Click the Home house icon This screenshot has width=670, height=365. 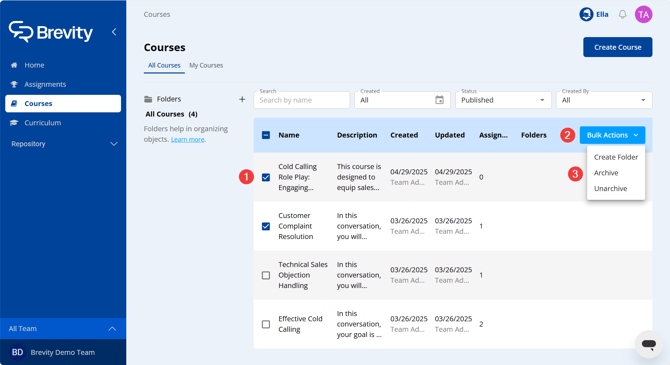(14, 65)
